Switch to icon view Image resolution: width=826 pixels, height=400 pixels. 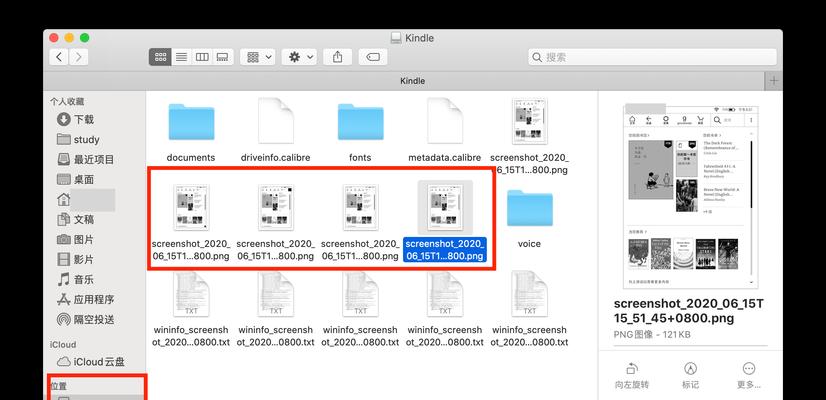pos(160,57)
